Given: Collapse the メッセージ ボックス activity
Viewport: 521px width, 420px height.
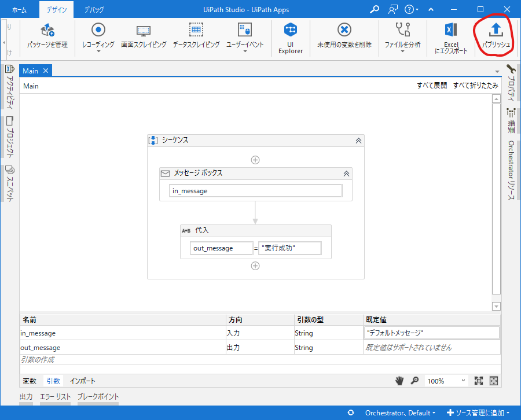Looking at the screenshot, I should click(x=346, y=174).
